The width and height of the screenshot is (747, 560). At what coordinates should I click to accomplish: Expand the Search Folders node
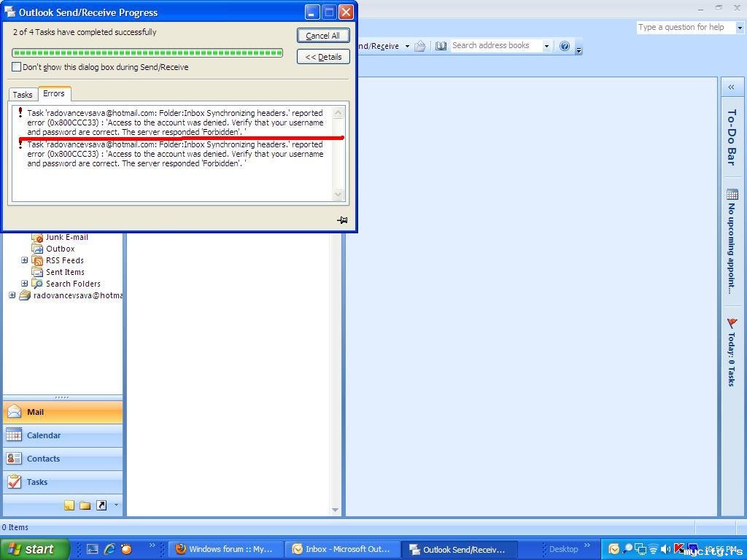tap(24, 284)
